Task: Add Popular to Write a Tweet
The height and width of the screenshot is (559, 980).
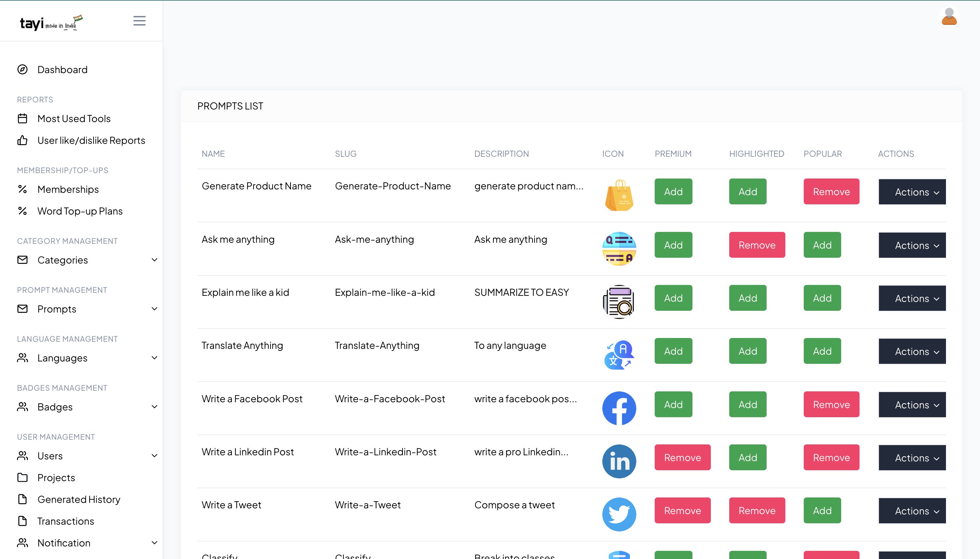Action: (x=822, y=510)
